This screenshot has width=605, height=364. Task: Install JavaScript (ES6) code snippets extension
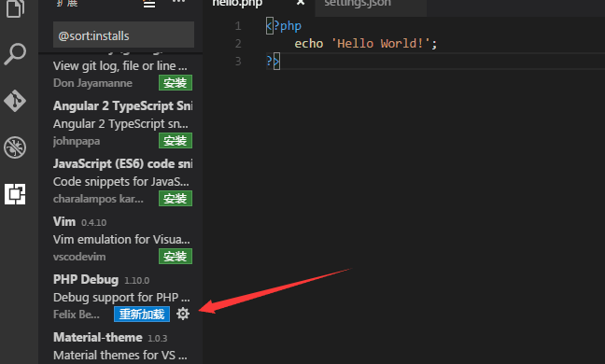pos(176,199)
